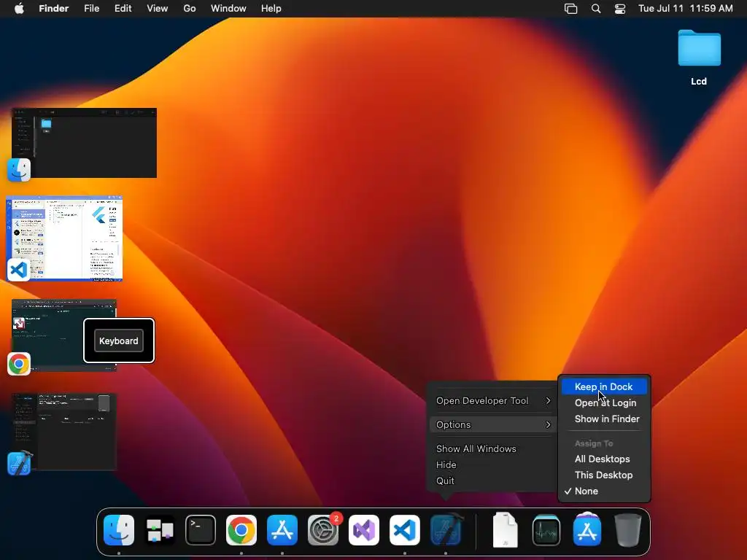Open the Applications folder stack in Dock
This screenshot has height=560, width=747.
pyautogui.click(x=587, y=529)
